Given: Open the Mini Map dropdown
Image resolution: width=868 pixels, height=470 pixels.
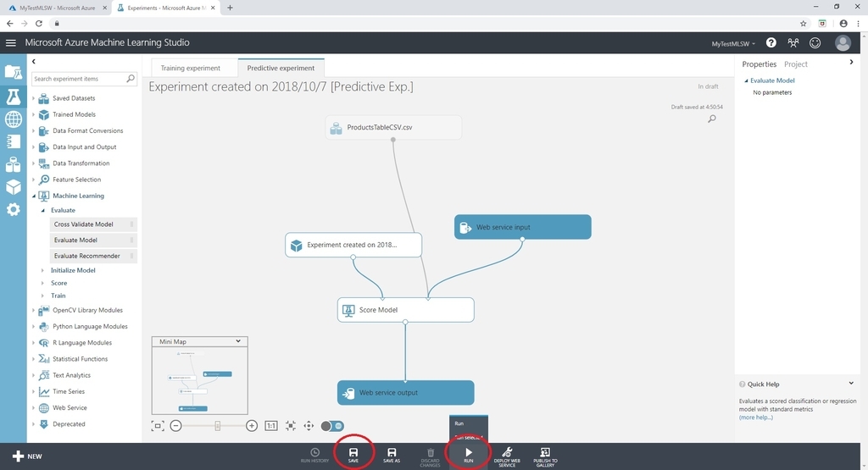Looking at the screenshot, I should point(238,341).
